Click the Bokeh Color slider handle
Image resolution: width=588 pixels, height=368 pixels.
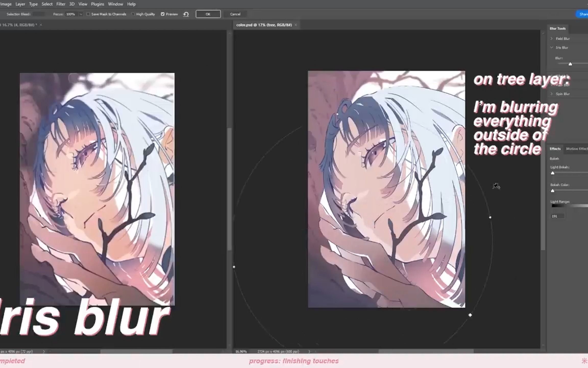point(553,191)
